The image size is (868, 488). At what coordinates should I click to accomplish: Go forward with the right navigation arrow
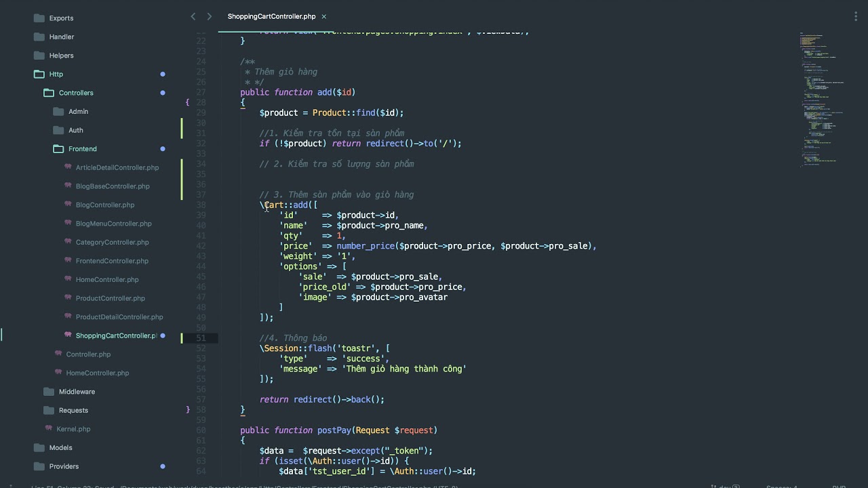(210, 16)
